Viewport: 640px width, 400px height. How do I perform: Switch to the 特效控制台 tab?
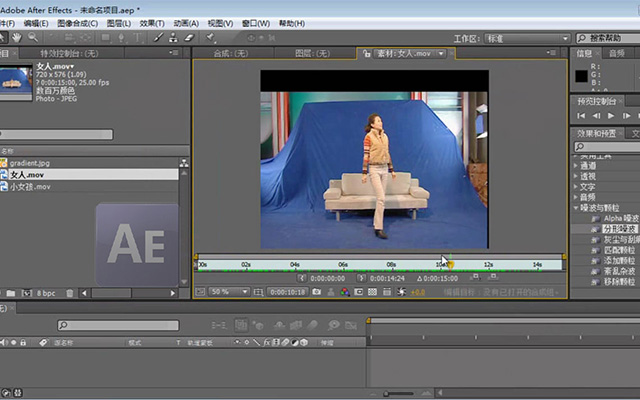(69, 53)
